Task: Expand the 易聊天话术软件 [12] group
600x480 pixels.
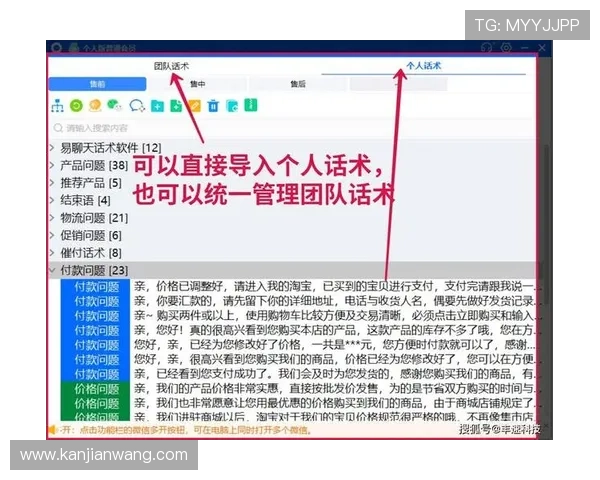Action: pos(52,148)
